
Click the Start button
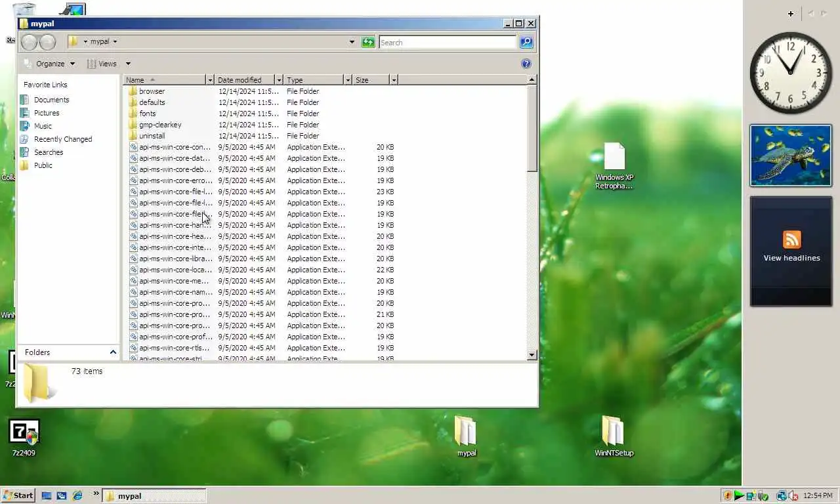point(18,495)
